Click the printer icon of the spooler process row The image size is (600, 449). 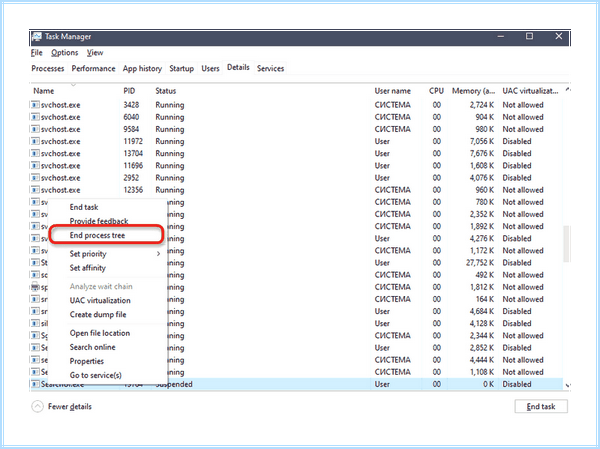(x=35, y=287)
